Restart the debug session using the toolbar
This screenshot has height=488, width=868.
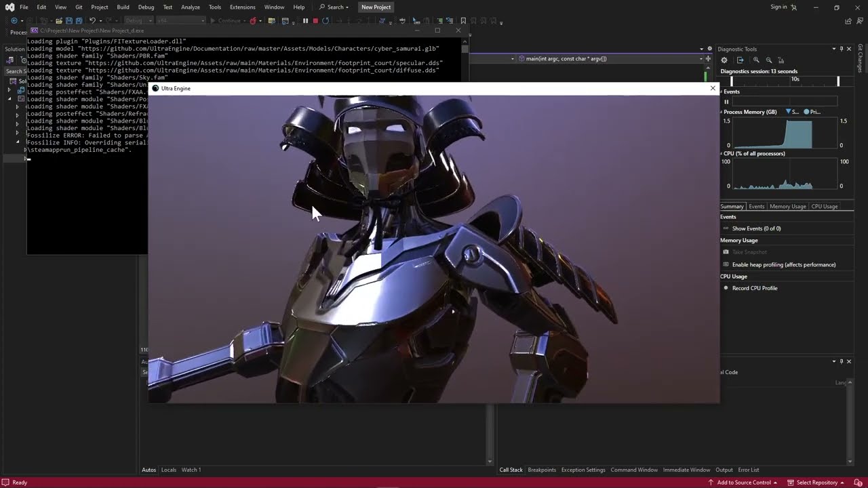325,21
